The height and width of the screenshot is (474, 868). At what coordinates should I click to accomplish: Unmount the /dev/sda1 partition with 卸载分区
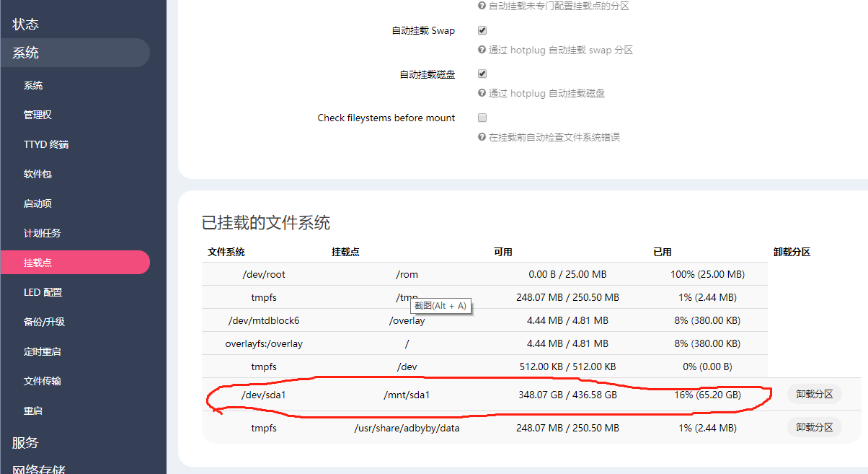point(814,395)
